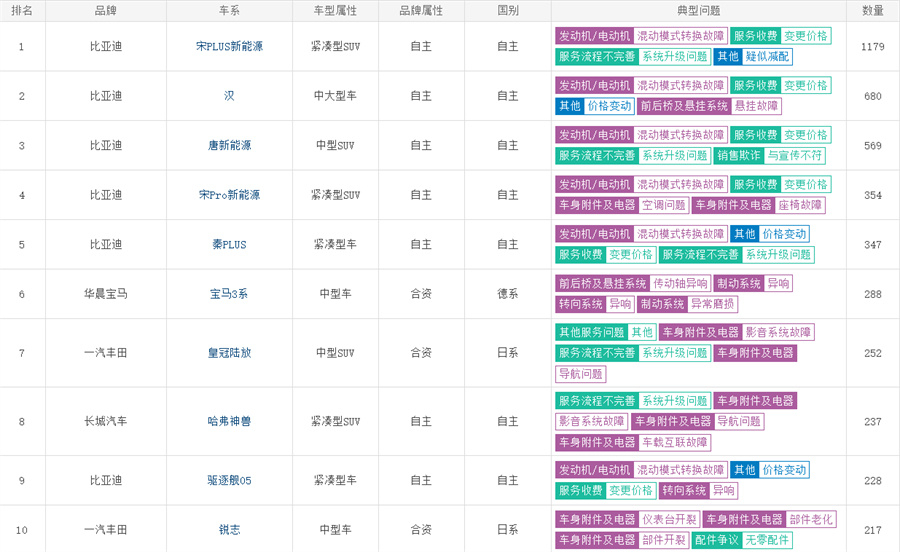900x552 pixels.
Task: Open the 宝马3系 car series link
Action: pyautogui.click(x=229, y=294)
